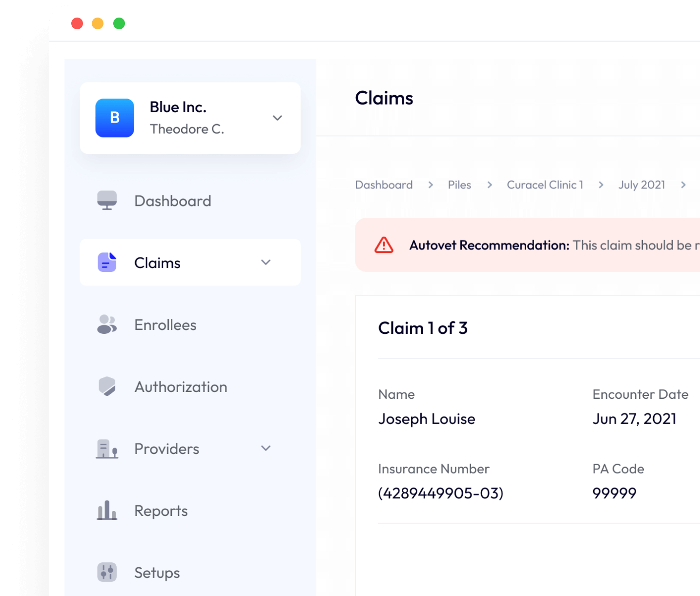Click the Blue Inc. company logo

(x=115, y=118)
